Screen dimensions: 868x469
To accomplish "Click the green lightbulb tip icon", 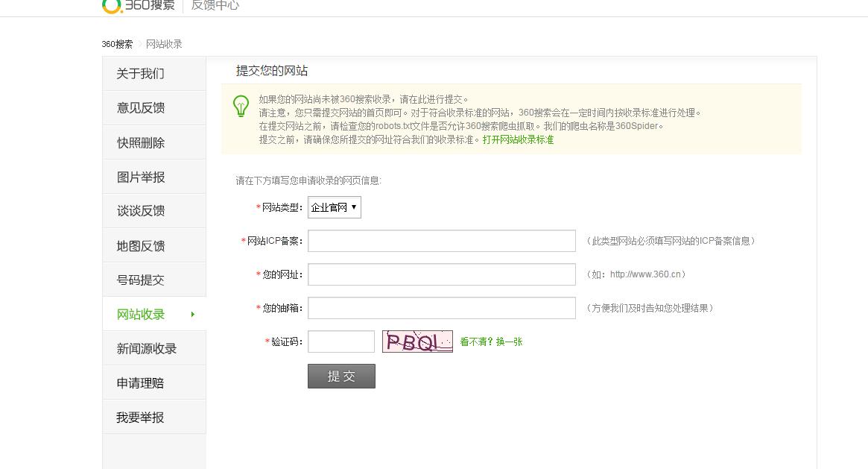I will coord(240,107).
